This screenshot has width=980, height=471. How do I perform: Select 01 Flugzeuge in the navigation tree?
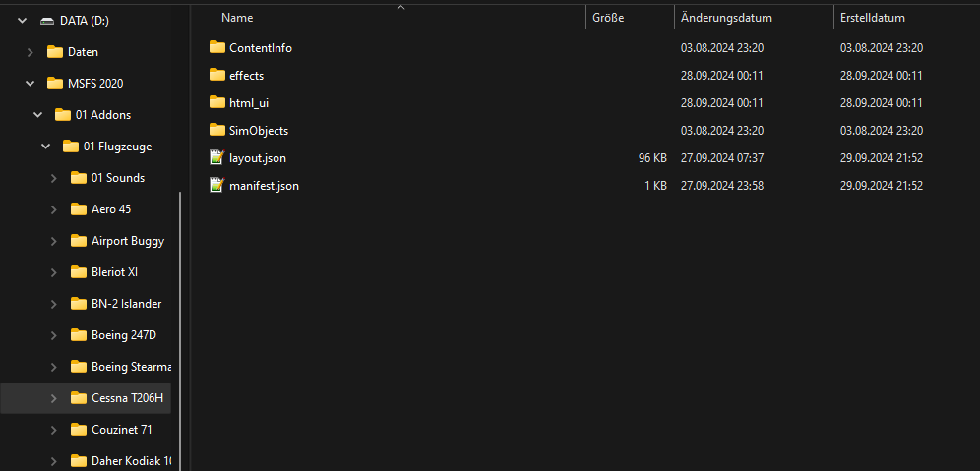pyautogui.click(x=117, y=147)
